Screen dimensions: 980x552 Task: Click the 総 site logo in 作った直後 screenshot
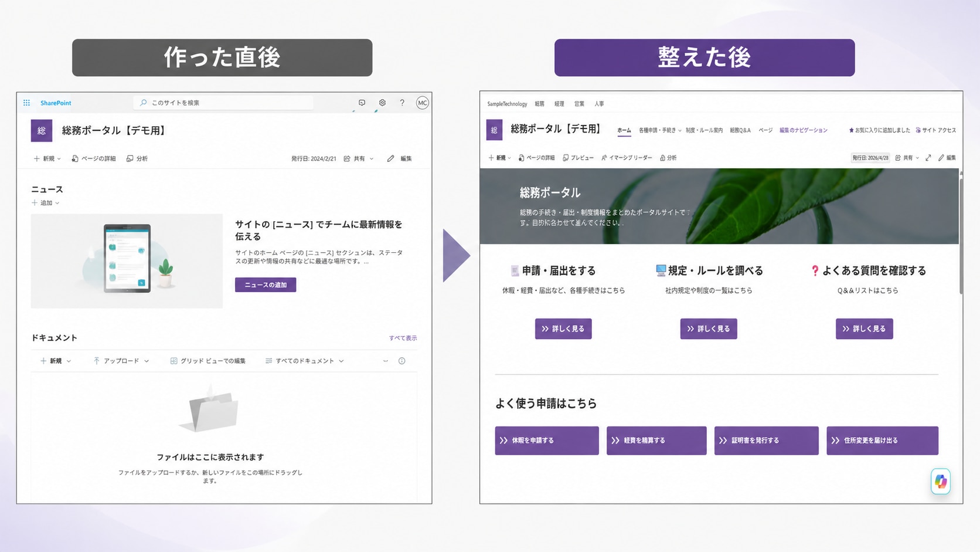(42, 131)
